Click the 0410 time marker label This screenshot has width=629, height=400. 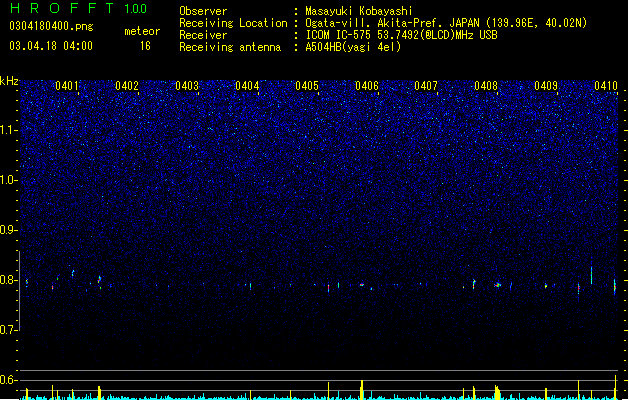tap(606, 86)
